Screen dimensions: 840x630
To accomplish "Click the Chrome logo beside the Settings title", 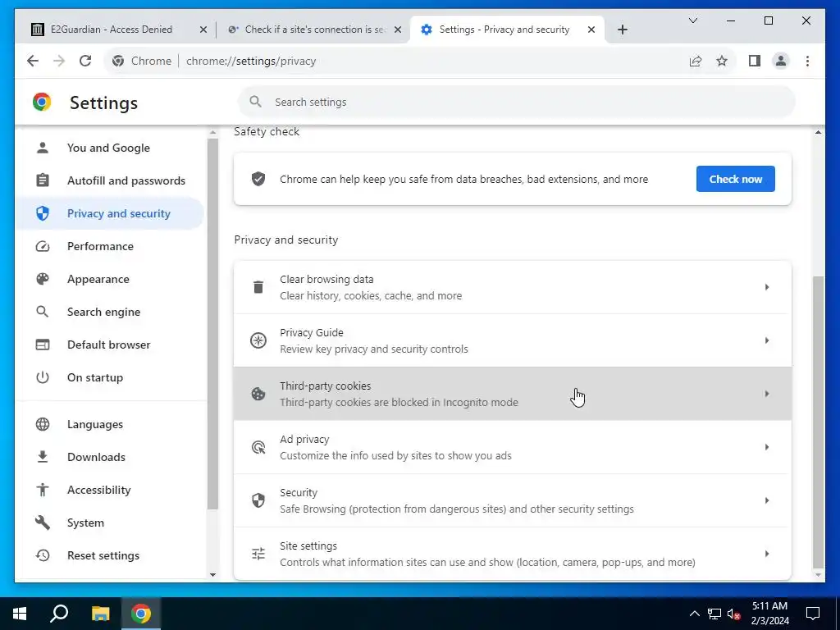I will coord(42,102).
